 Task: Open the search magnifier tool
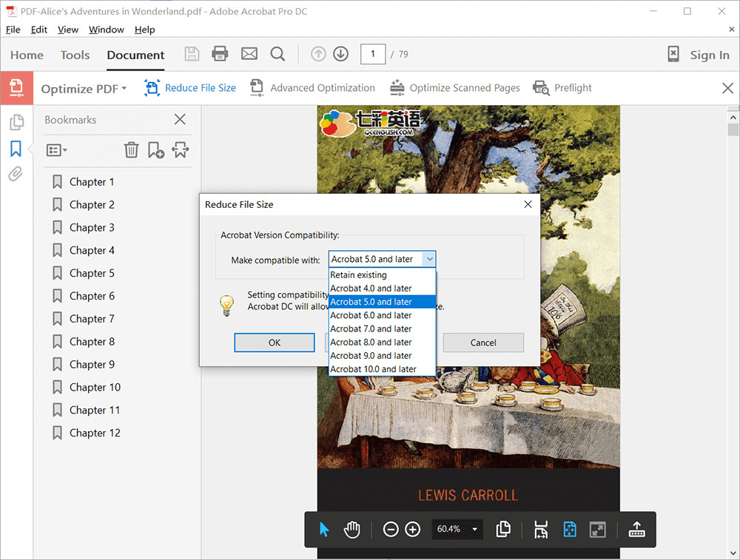[x=277, y=54]
